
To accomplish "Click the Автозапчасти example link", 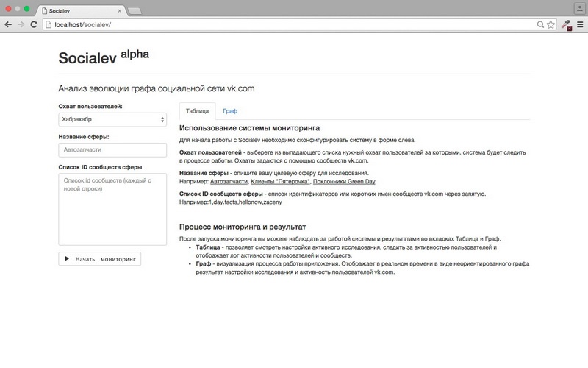I will click(229, 181).
